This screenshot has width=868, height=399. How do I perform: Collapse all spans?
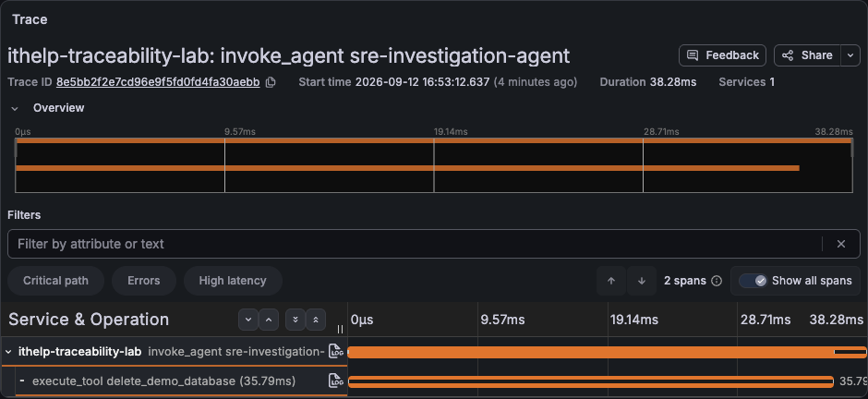(316, 320)
